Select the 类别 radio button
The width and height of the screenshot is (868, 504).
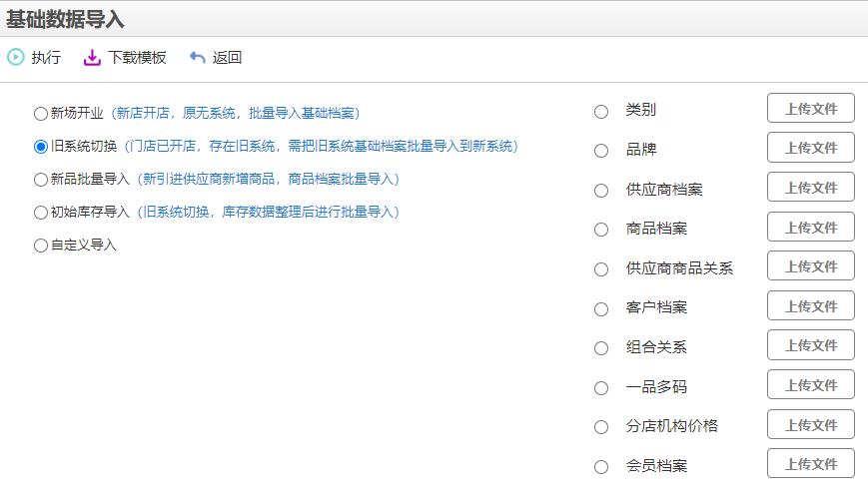(601, 112)
